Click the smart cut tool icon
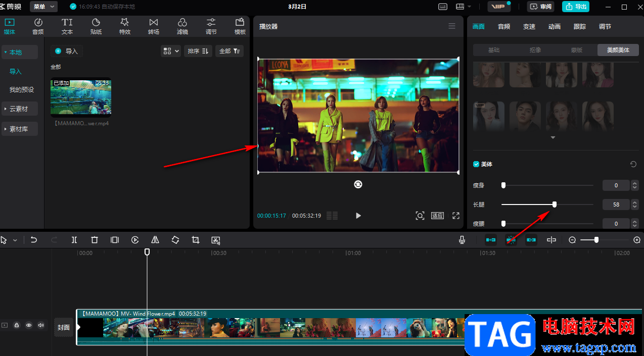644x356 pixels. 216,240
